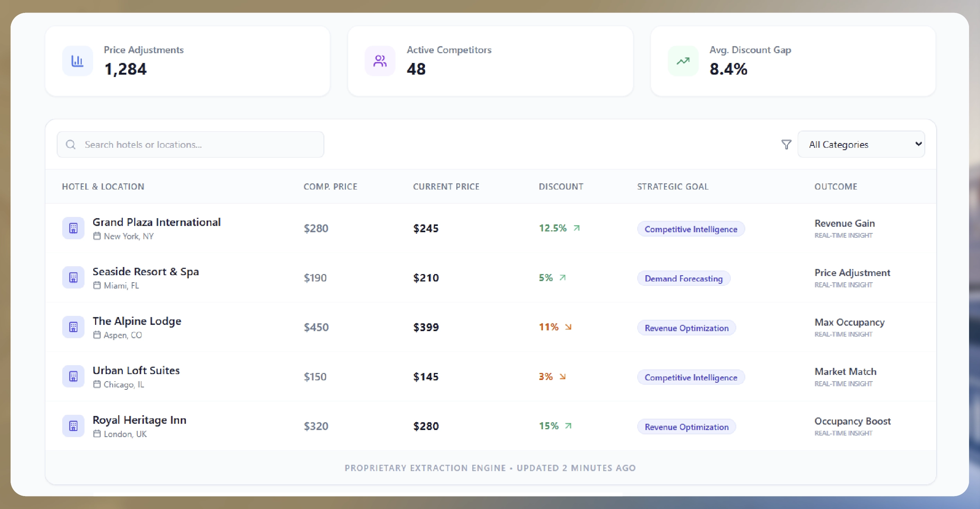
Task: Click the Price Adjustments bar chart icon
Action: 77,61
